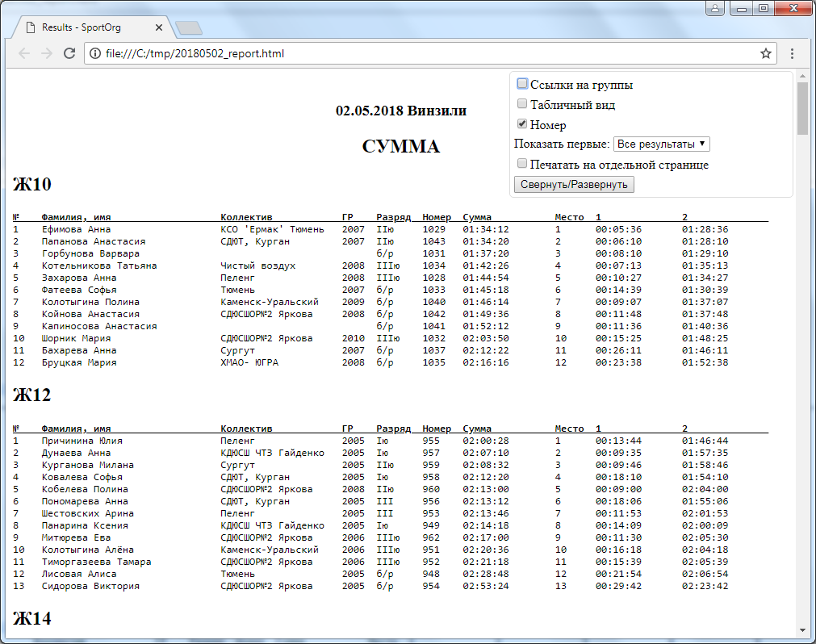816x644 pixels.
Task: Select the Results - SportOrg tab
Action: click(94, 27)
